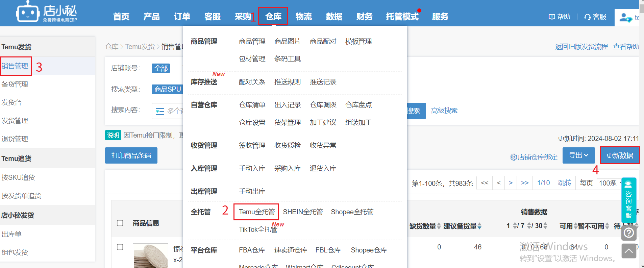The image size is (644, 268).
Task: Select Shopee全托管 in the dropdown menu
Action: coord(352,212)
